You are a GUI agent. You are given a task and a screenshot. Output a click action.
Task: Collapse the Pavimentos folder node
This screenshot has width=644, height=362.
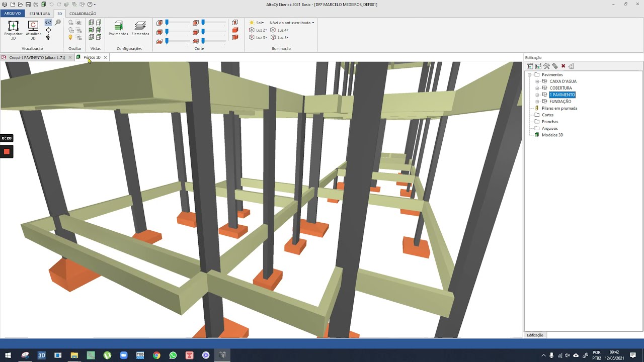(529, 74)
